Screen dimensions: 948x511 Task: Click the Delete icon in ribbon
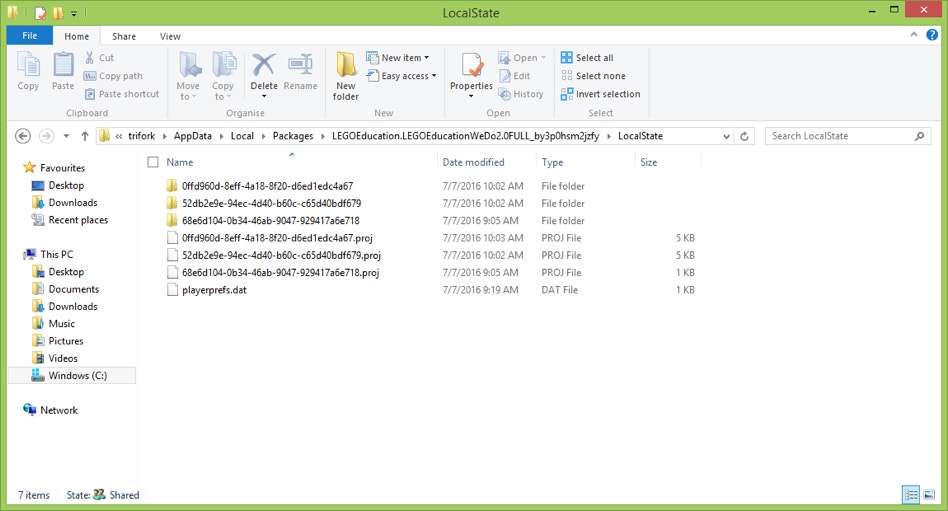point(263,66)
